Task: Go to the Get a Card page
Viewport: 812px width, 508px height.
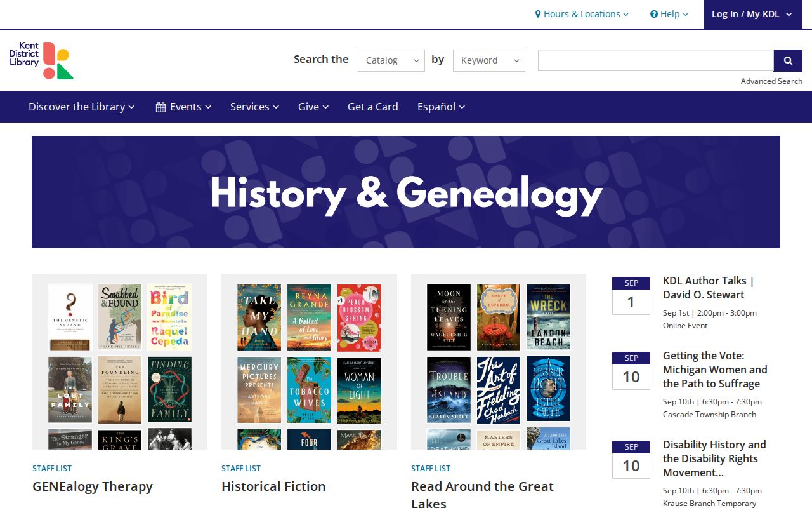Action: (x=373, y=107)
